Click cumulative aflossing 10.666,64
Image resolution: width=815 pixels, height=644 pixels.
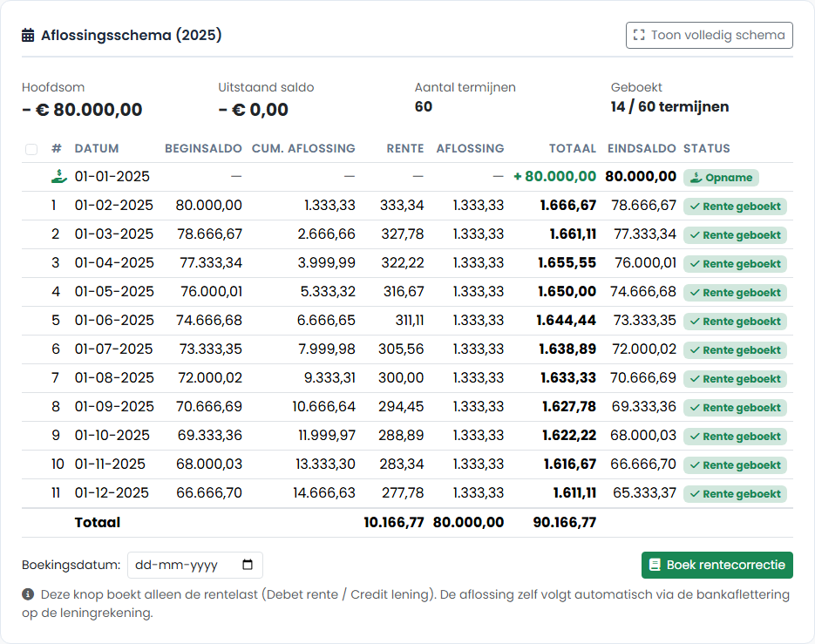click(323, 406)
